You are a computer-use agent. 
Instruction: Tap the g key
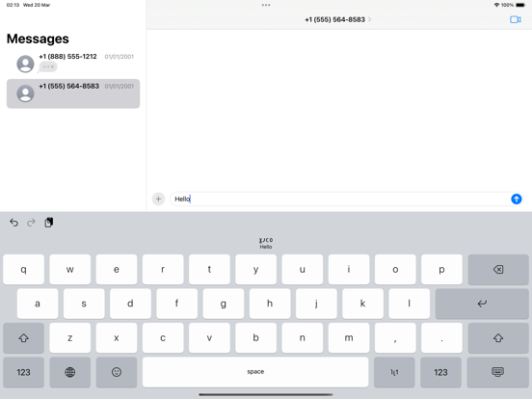224,304
